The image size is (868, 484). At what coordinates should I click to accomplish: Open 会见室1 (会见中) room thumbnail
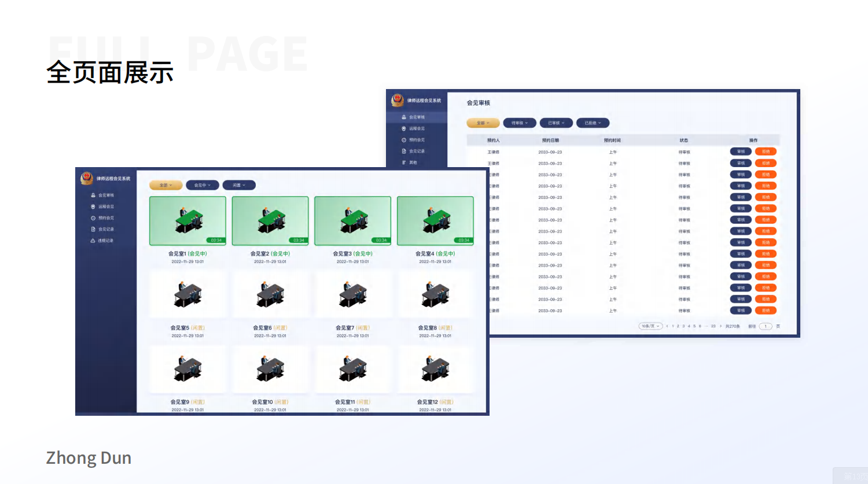point(187,221)
